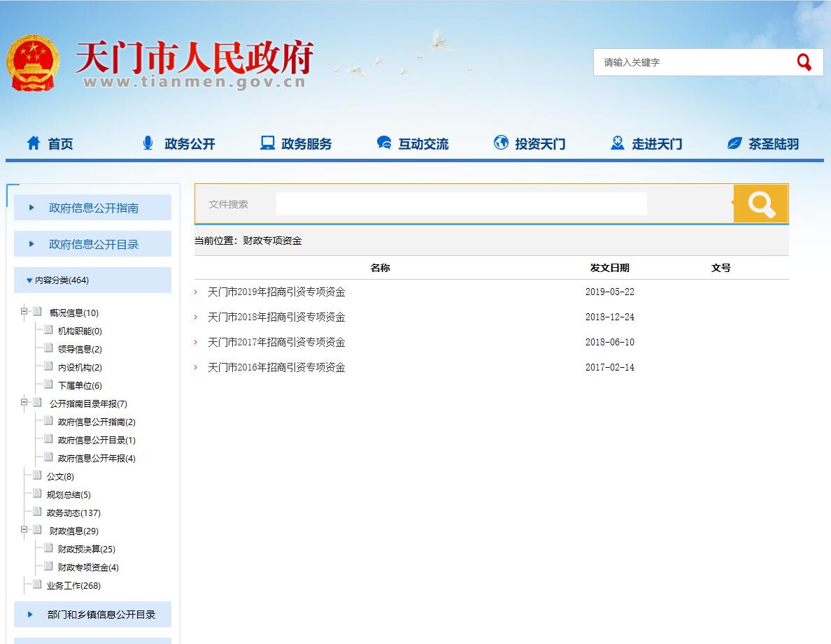Expand 政府信息公开指南 sidebar panel
The height and width of the screenshot is (644, 831).
[x=92, y=208]
